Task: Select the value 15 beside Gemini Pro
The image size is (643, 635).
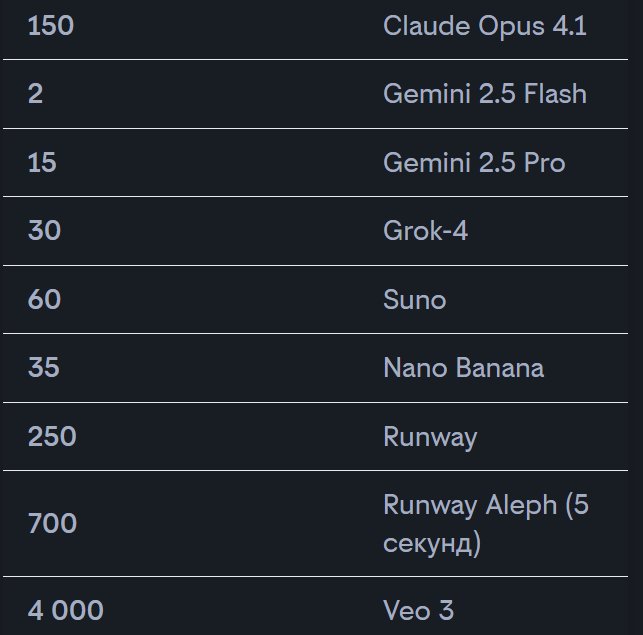Action: (x=42, y=162)
